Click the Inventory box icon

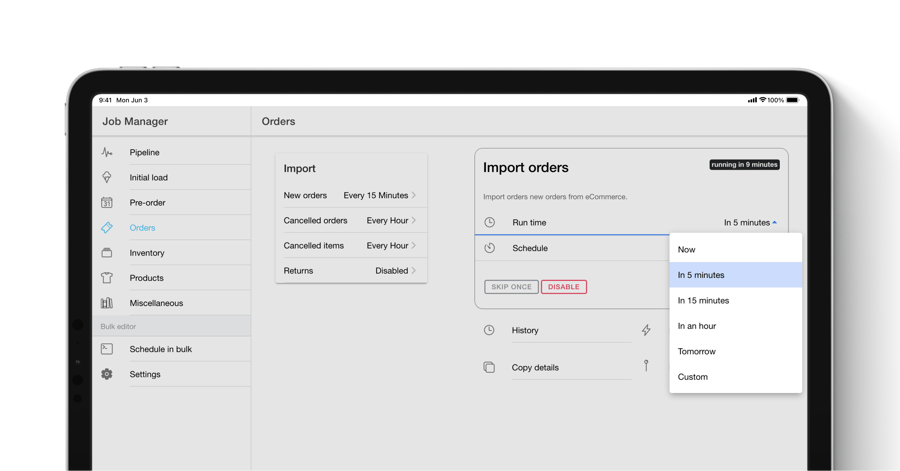(x=107, y=253)
